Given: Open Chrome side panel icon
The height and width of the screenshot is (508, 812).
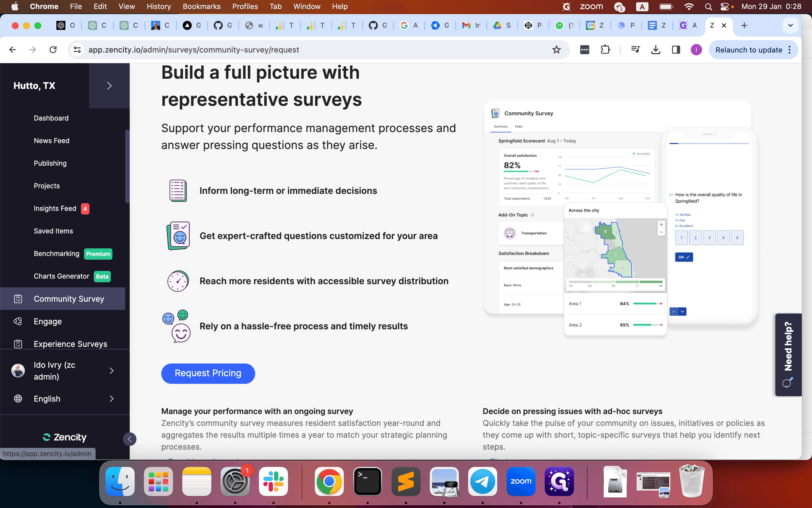Looking at the screenshot, I should 676,50.
